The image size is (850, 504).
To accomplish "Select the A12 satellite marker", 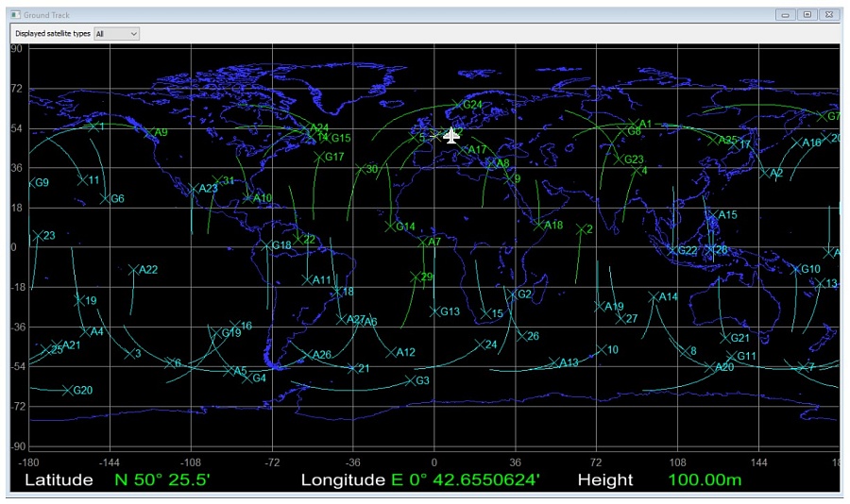I will pos(392,353).
